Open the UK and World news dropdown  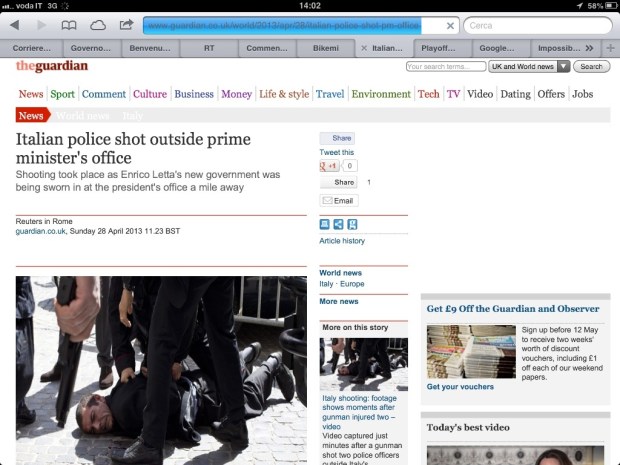click(x=529, y=66)
